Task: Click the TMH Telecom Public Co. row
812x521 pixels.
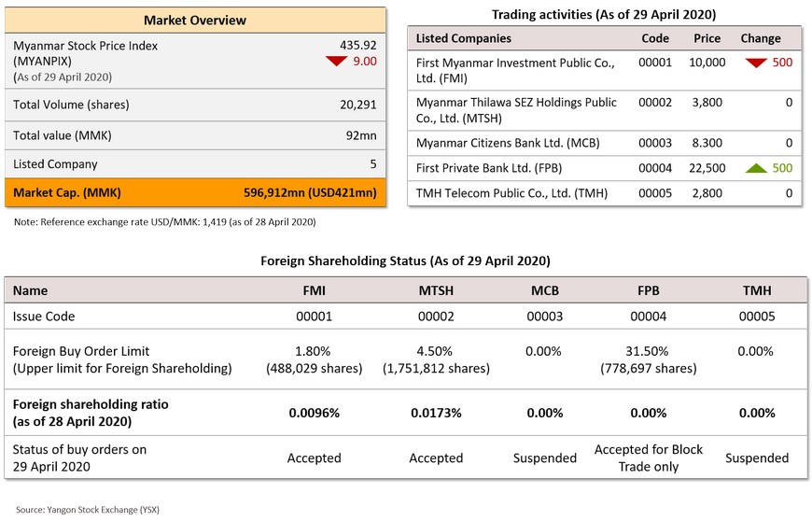Action: click(x=605, y=193)
